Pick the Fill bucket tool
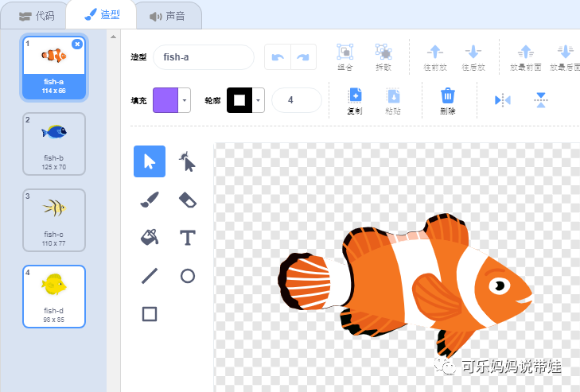The height and width of the screenshot is (392, 580). 150,238
